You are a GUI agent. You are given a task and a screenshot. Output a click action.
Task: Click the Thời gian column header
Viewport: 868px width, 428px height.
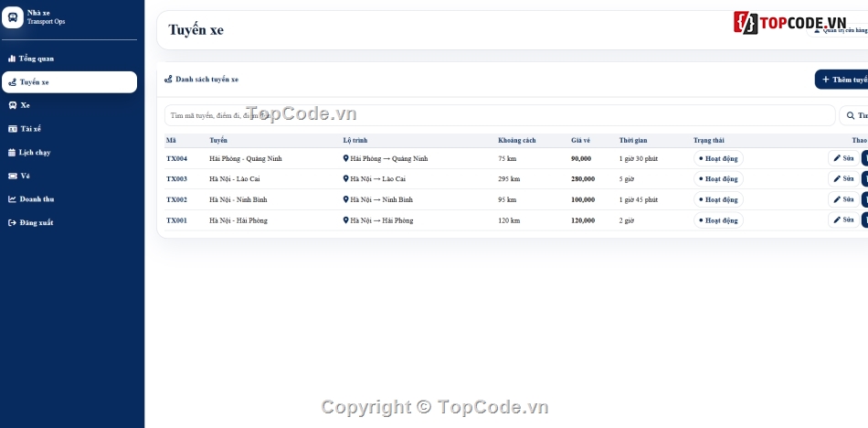[x=633, y=140]
